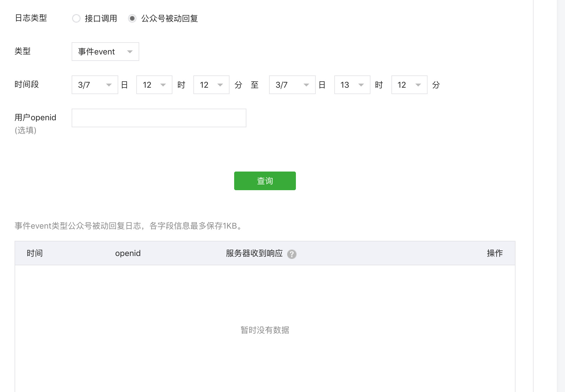Open the end date 3/7 dropdown

point(292,85)
